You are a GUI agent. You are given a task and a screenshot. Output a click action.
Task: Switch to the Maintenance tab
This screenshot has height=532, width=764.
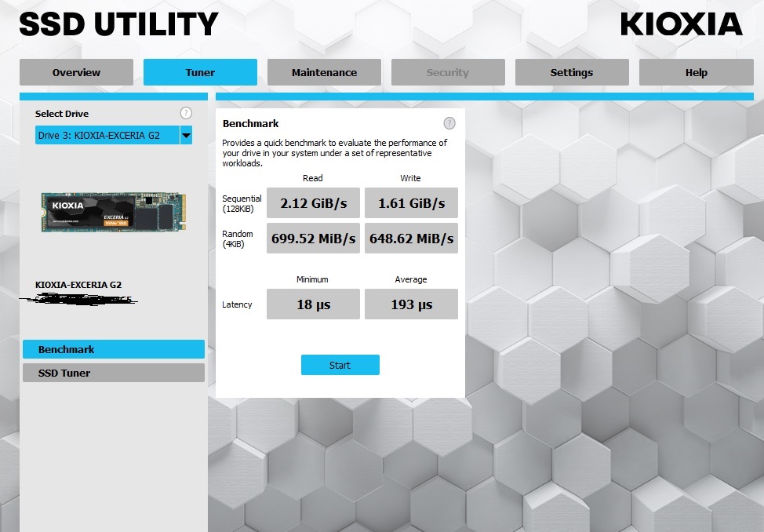point(324,72)
